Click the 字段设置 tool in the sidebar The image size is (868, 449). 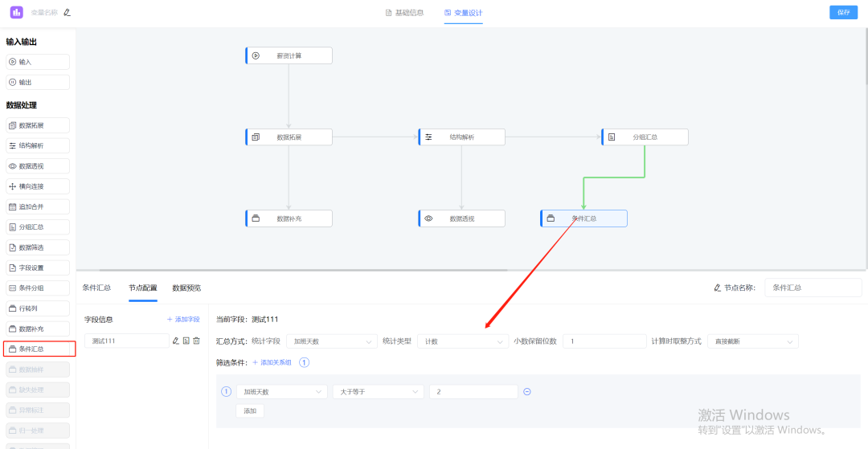(x=38, y=267)
